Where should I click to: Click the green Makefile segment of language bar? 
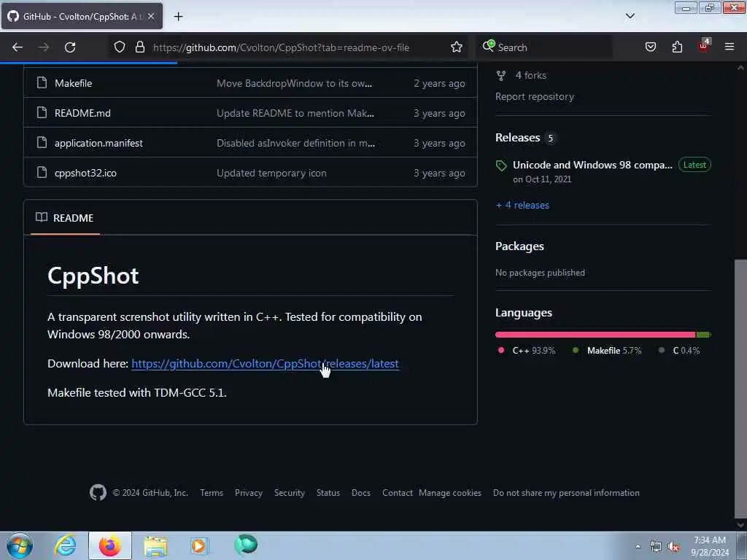(x=703, y=335)
